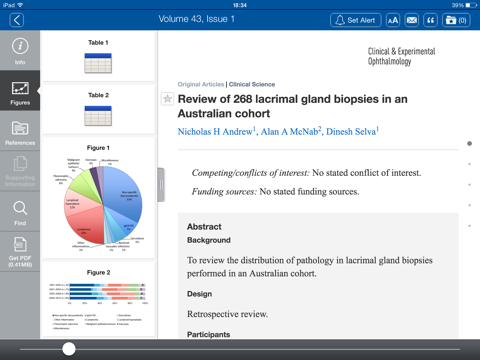Screen dimensions: 480x360
Task: Open the Clinical Science category link
Action: pos(252,84)
